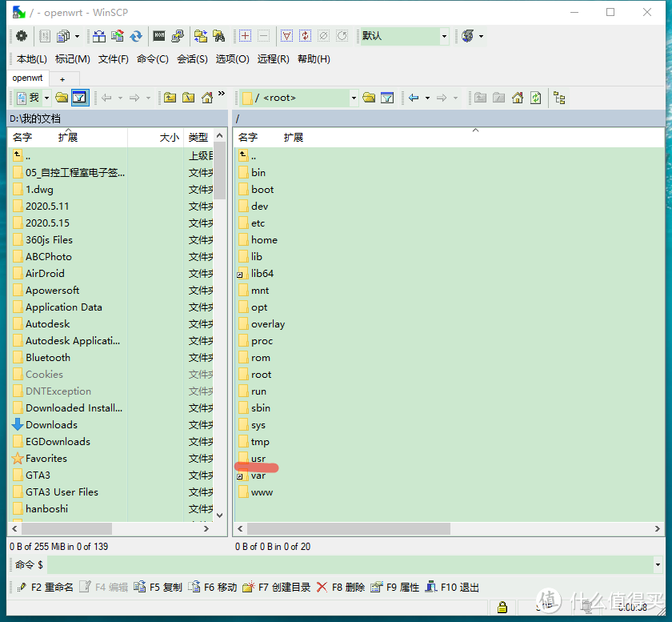
Task: Go to remote home directory icon
Action: coord(518,98)
